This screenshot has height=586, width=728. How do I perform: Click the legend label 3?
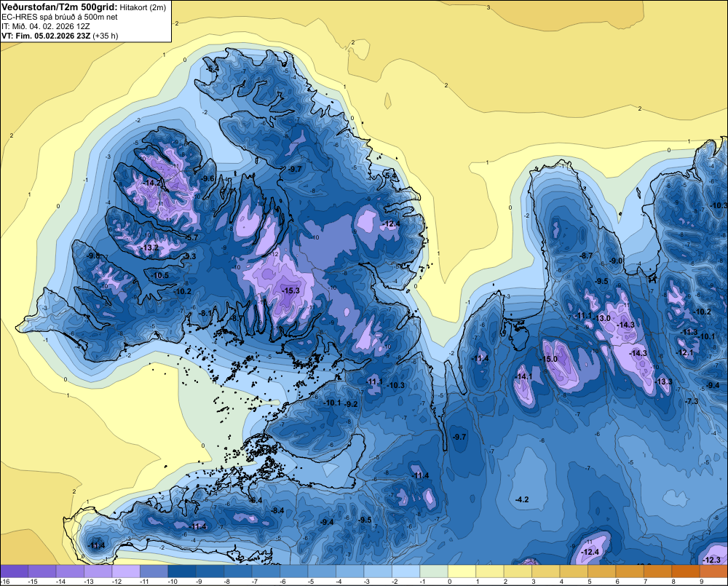coord(534,582)
